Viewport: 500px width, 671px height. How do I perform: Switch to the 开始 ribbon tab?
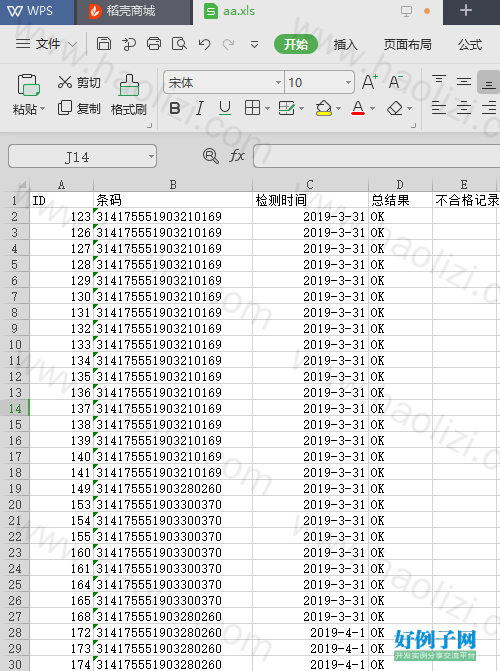(296, 44)
